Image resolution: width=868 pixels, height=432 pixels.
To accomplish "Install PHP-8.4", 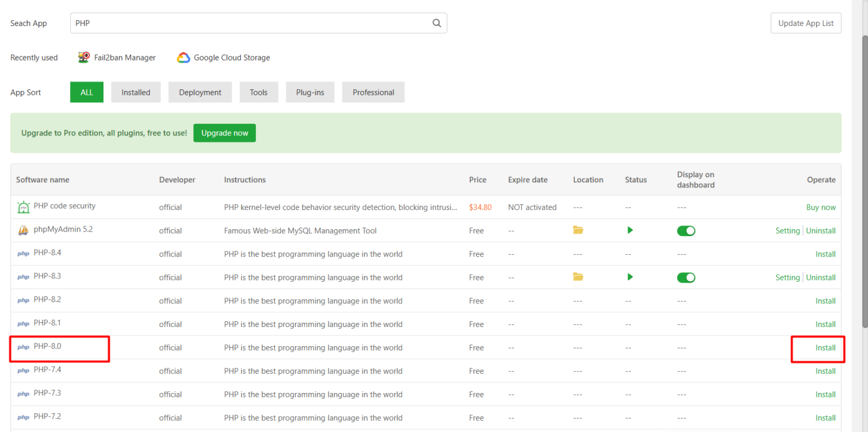I will [x=825, y=254].
